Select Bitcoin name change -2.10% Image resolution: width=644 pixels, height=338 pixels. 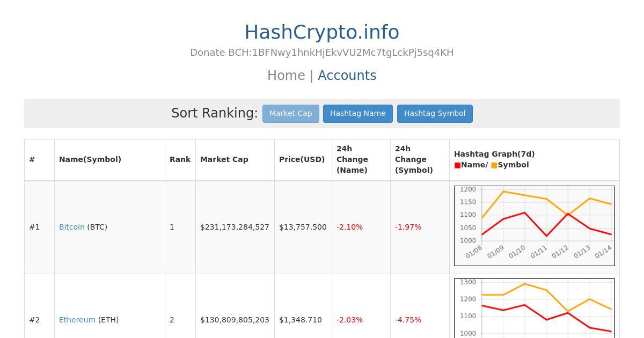point(350,227)
